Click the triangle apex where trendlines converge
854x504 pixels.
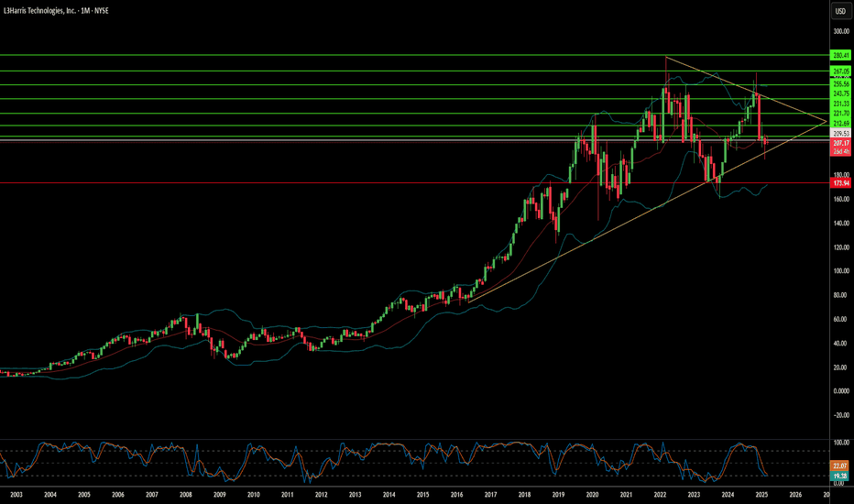click(827, 121)
